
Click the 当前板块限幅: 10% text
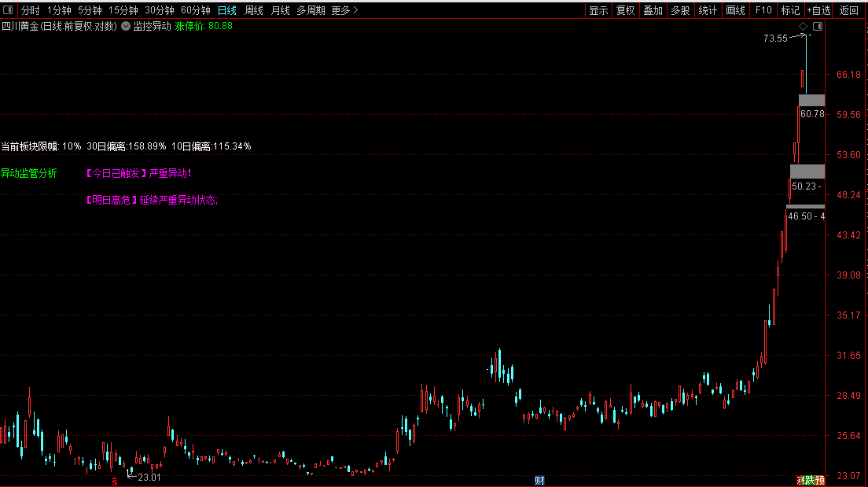[41, 146]
